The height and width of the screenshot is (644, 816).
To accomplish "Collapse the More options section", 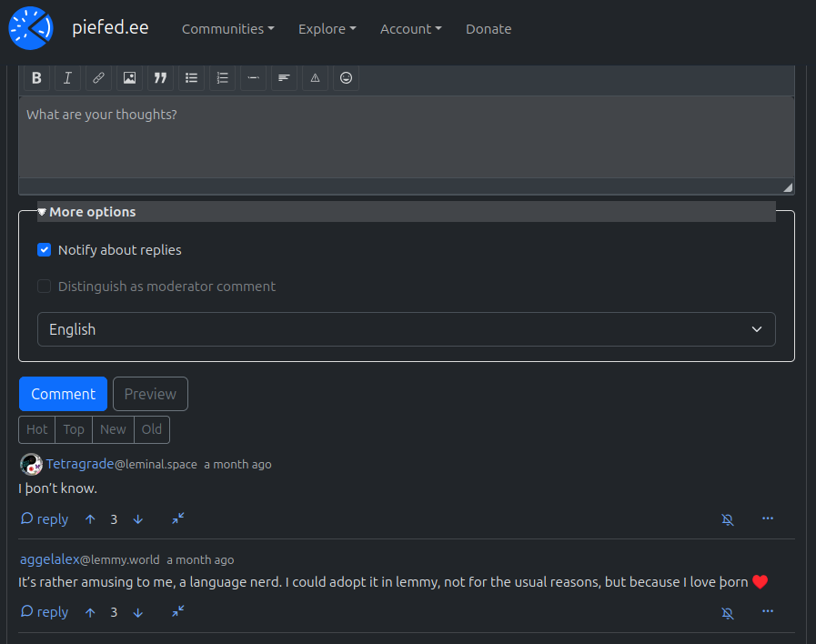I will 87,212.
